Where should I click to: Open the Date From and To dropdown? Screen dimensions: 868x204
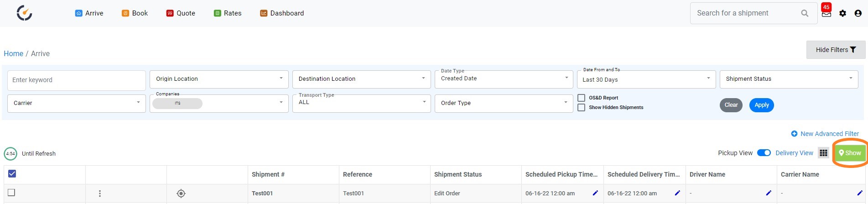pyautogui.click(x=646, y=79)
